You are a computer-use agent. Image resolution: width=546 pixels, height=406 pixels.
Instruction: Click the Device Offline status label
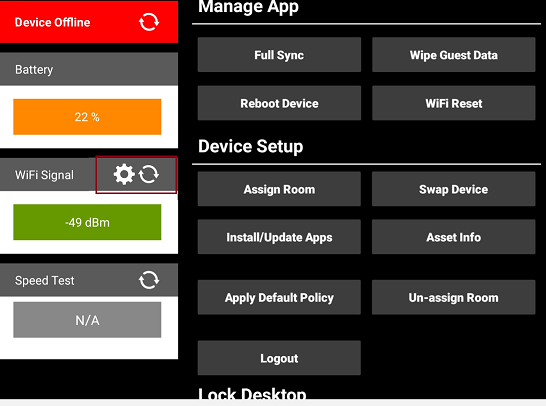pos(53,22)
